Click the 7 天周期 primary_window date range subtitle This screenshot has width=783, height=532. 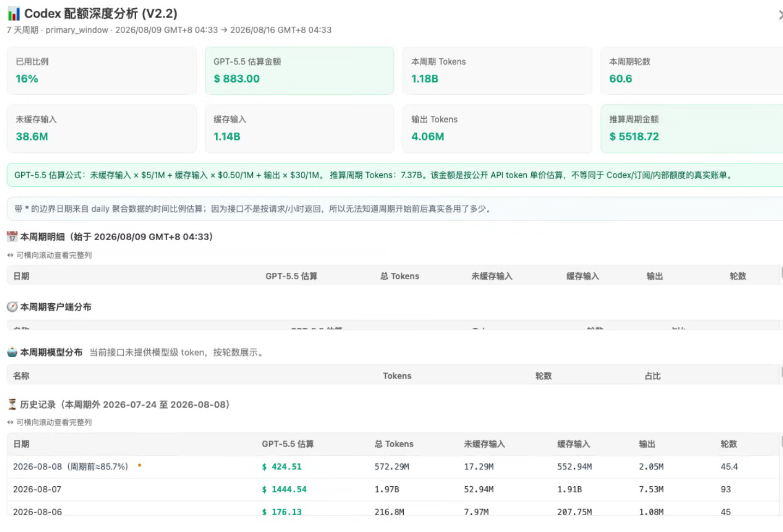click(169, 30)
